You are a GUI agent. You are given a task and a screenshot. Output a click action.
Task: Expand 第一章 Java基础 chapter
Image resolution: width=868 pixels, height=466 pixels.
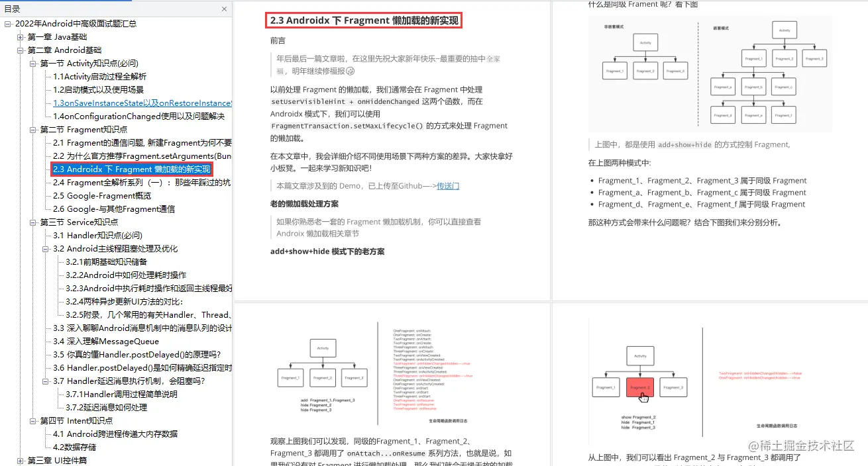click(x=20, y=37)
